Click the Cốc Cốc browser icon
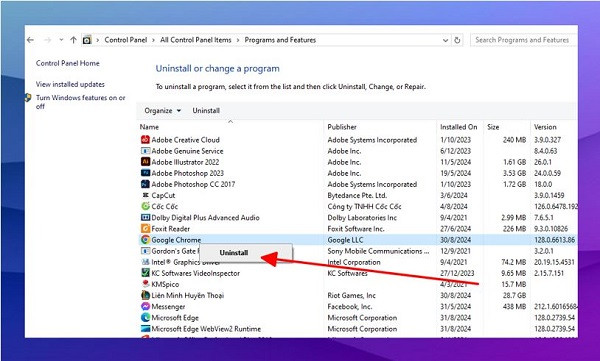The width and height of the screenshot is (600, 361). pos(145,206)
